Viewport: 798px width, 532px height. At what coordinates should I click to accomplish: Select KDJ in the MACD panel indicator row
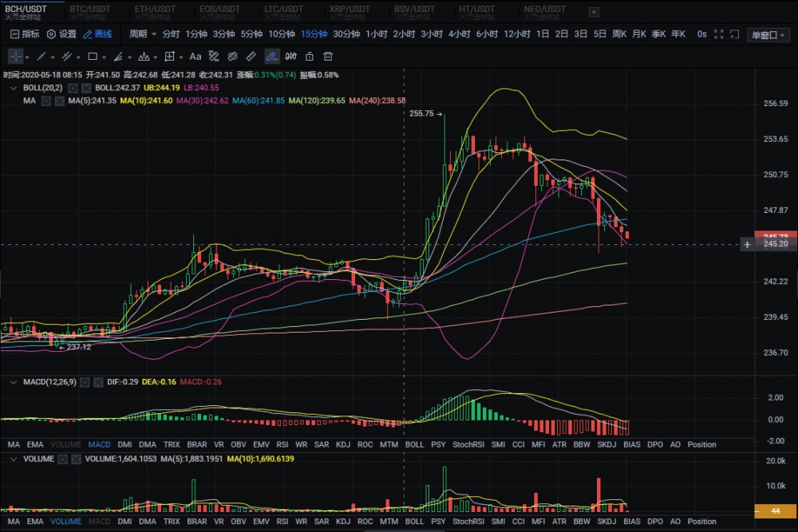tap(342, 444)
